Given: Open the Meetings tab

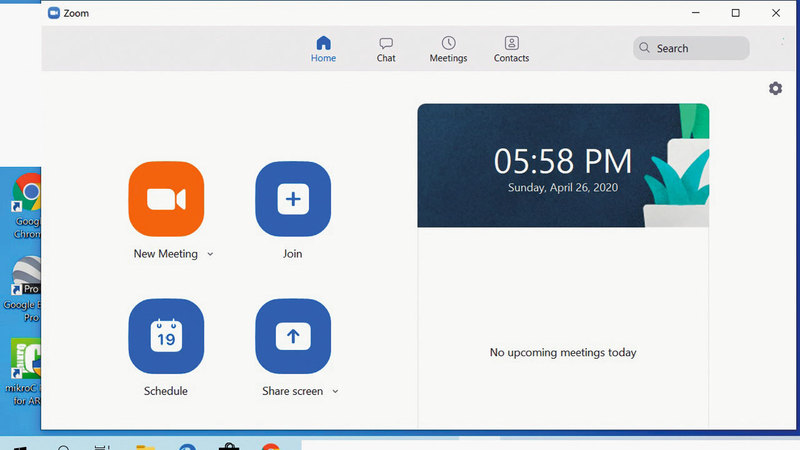Looking at the screenshot, I should (x=448, y=49).
